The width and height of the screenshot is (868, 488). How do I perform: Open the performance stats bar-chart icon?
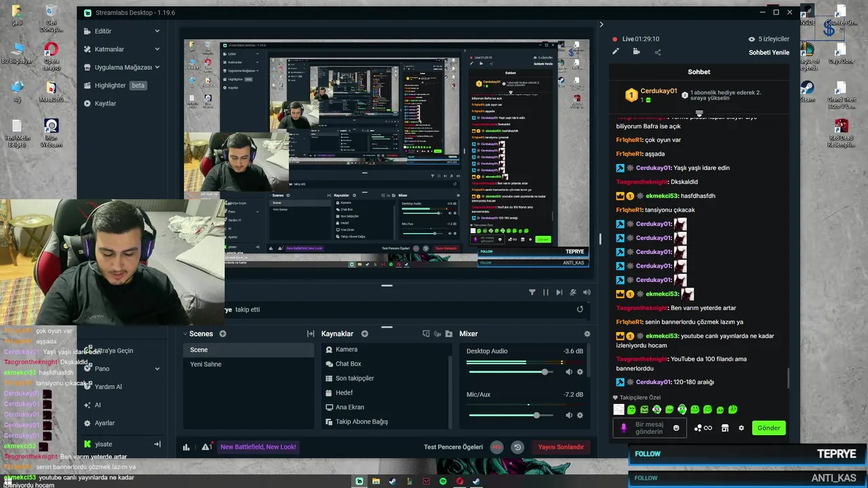tap(186, 447)
